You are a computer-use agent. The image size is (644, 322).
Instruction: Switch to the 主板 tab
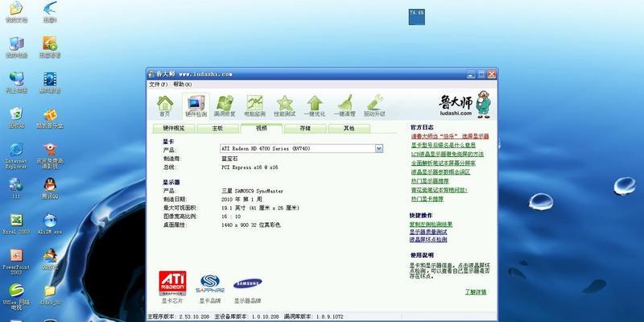pos(217,129)
